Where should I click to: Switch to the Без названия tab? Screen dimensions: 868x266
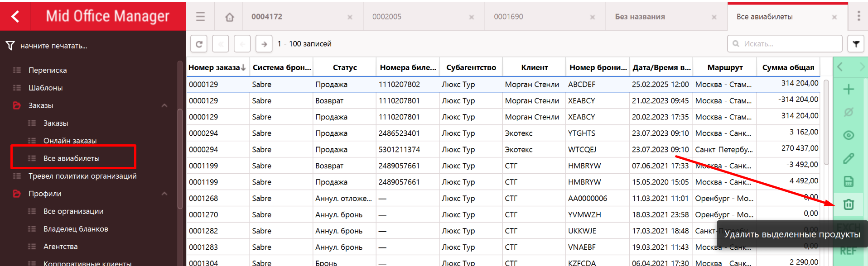pos(640,17)
